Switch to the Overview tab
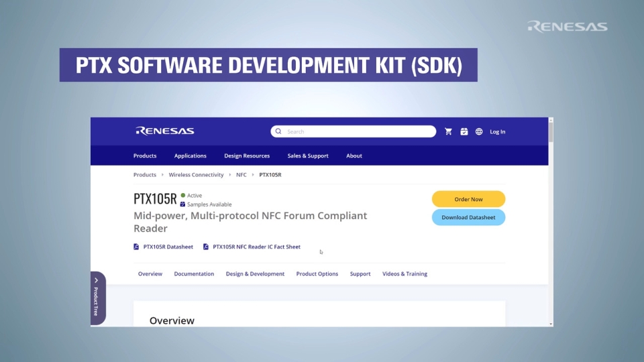The image size is (644, 362). pyautogui.click(x=150, y=274)
